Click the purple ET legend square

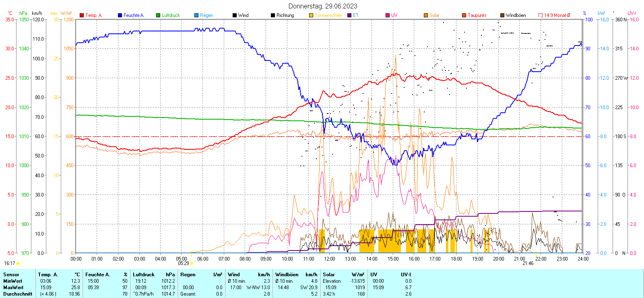click(349, 15)
